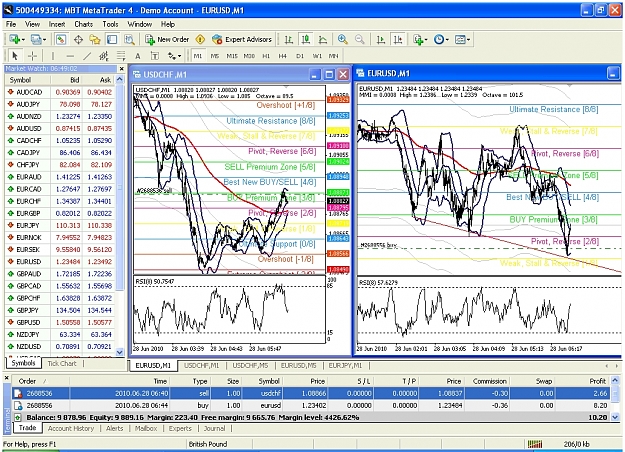Select the text label tool

155,56
